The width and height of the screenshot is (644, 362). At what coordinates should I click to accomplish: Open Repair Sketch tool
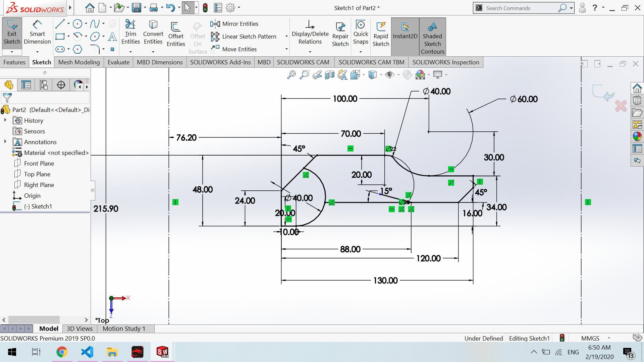tap(340, 35)
